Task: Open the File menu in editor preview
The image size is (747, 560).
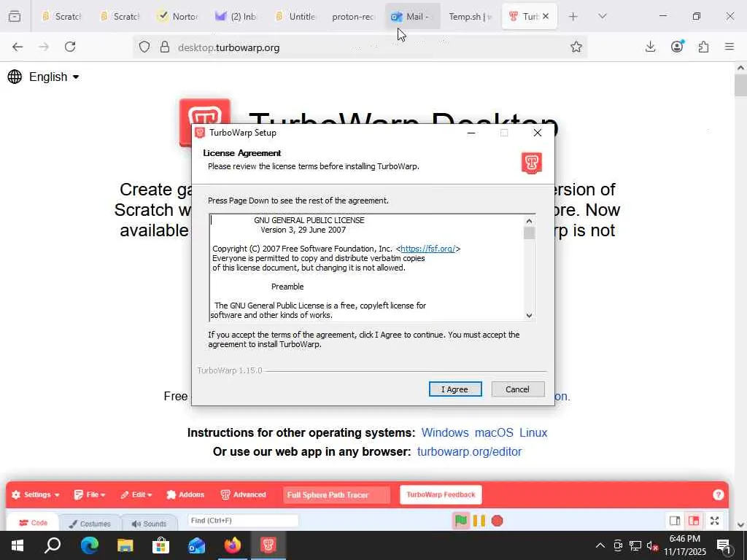Action: tap(90, 495)
